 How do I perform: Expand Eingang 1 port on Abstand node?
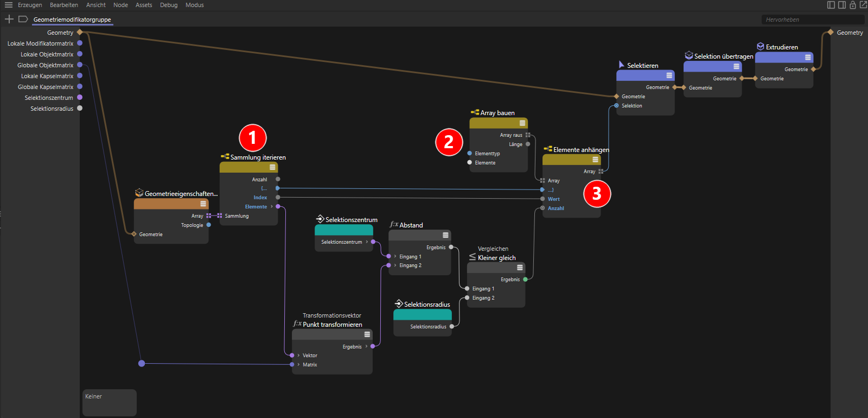point(395,256)
